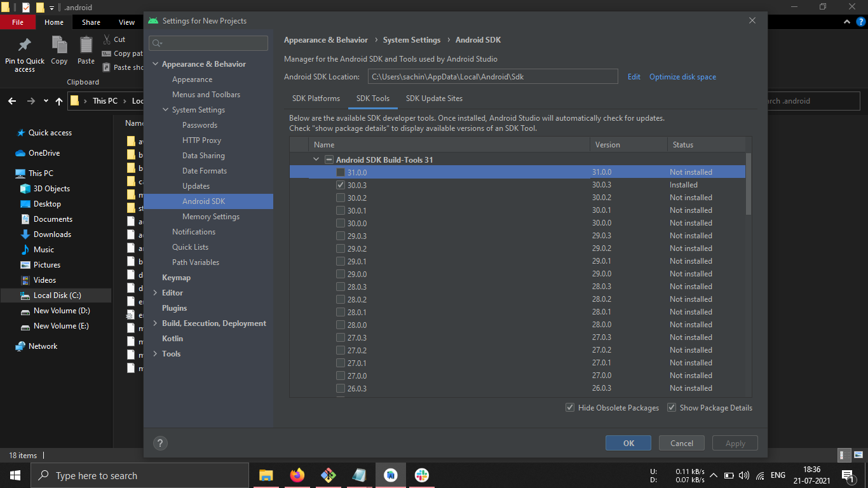Click the Apply button

pos(735,443)
